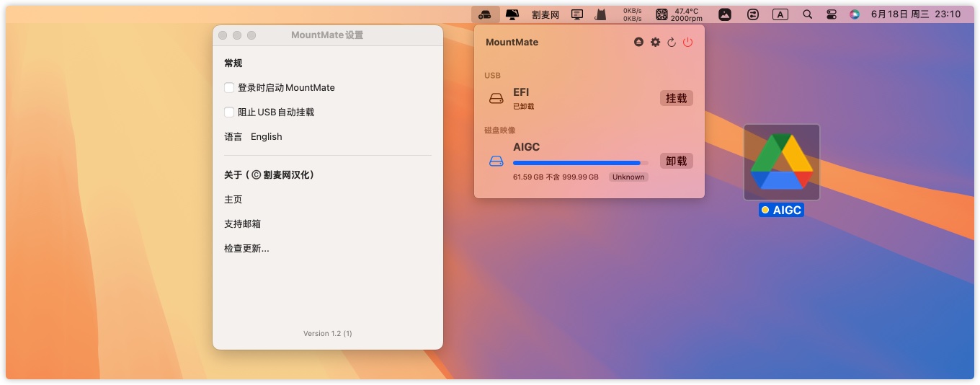Click the USB section header in popup
This screenshot has height=385, width=980.
[492, 76]
